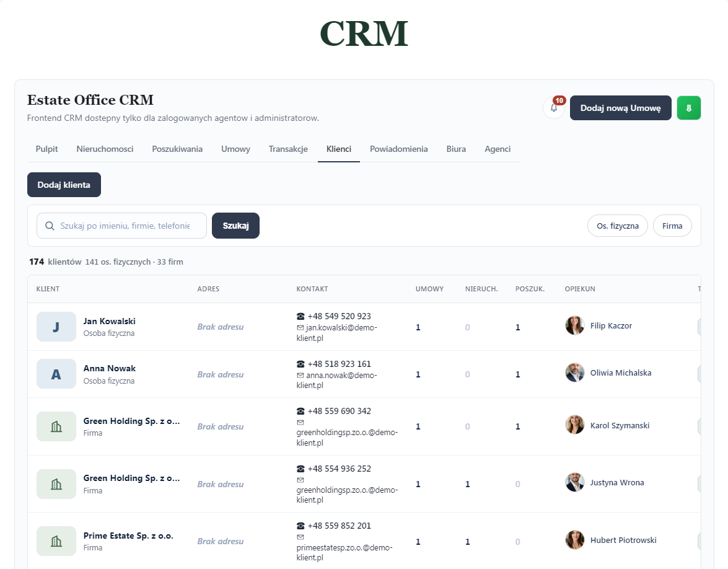
Task: Click Dodaj nową Umowę button
Action: [621, 108]
